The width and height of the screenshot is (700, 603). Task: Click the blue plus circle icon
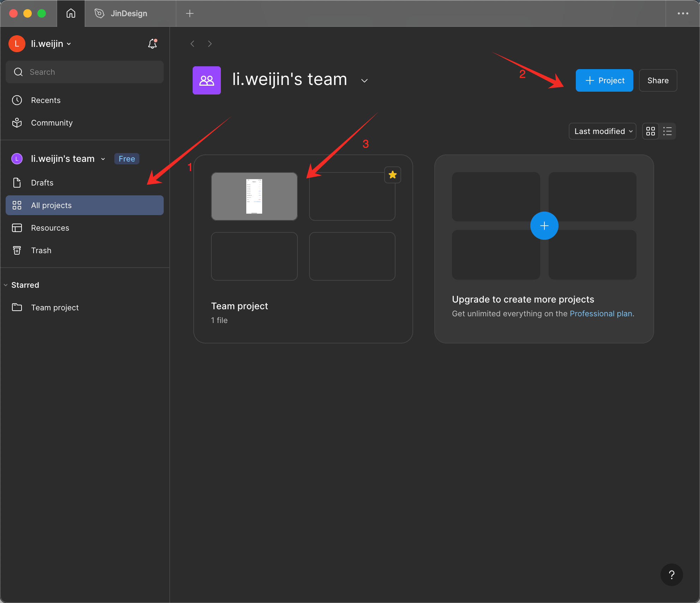click(x=544, y=226)
